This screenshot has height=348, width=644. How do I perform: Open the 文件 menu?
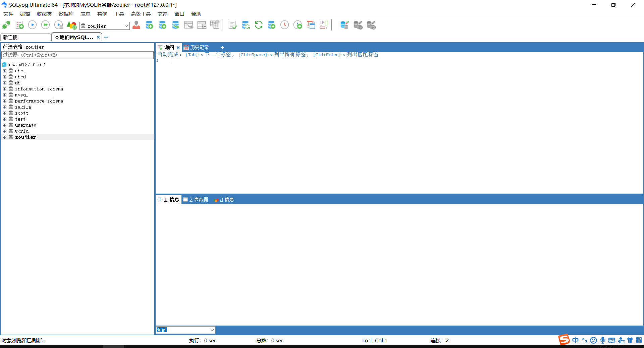(8, 14)
